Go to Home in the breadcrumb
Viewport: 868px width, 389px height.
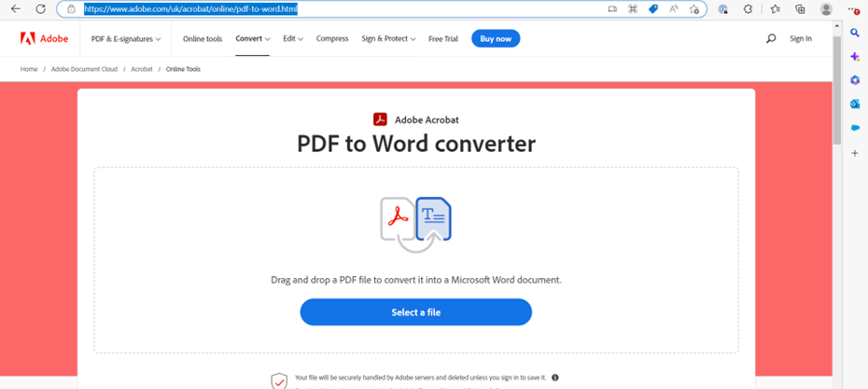coord(29,69)
